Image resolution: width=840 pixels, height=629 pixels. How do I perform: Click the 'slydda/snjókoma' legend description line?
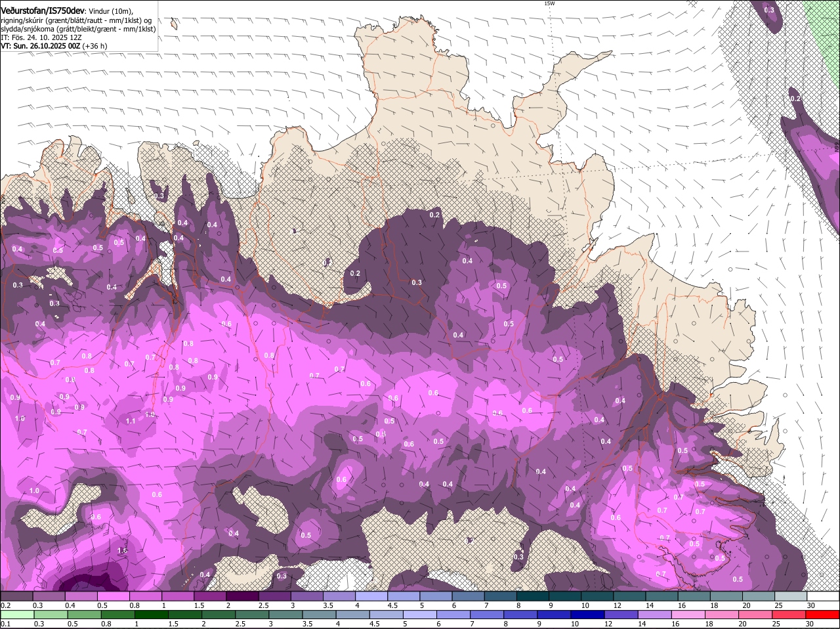(x=78, y=29)
